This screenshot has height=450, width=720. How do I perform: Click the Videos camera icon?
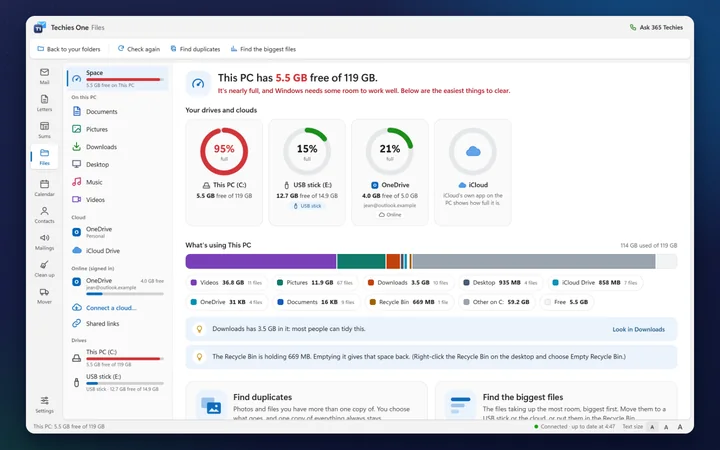tap(77, 199)
